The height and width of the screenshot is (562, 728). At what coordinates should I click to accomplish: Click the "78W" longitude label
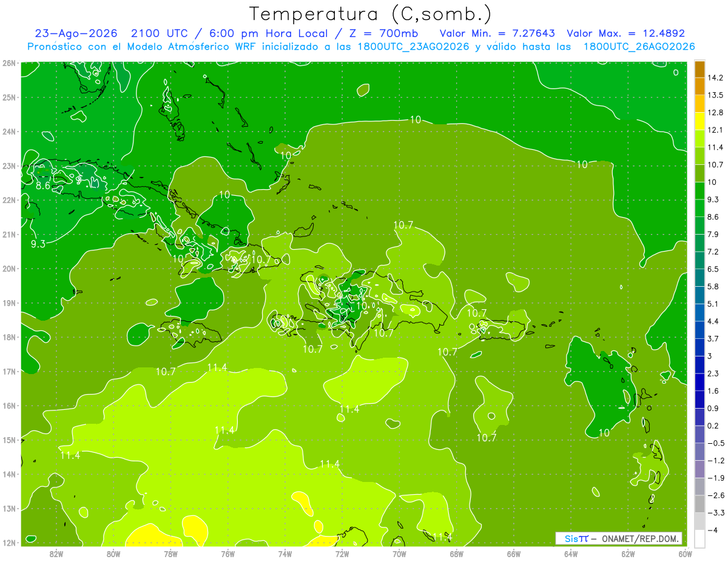coord(170,554)
